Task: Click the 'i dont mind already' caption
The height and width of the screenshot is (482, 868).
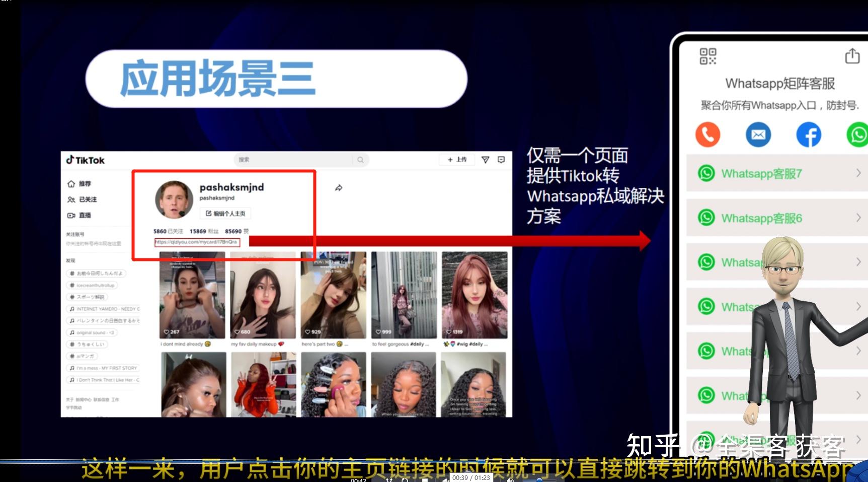Action: pyautogui.click(x=185, y=344)
